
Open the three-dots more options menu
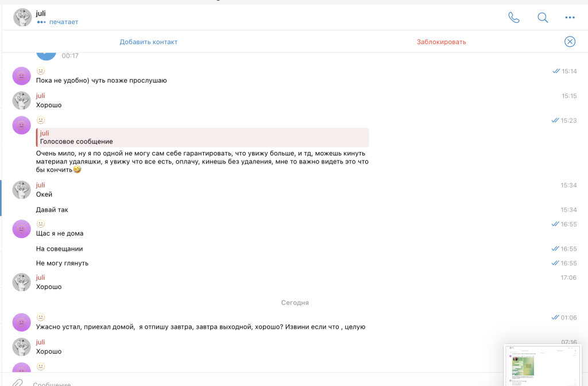click(x=570, y=17)
